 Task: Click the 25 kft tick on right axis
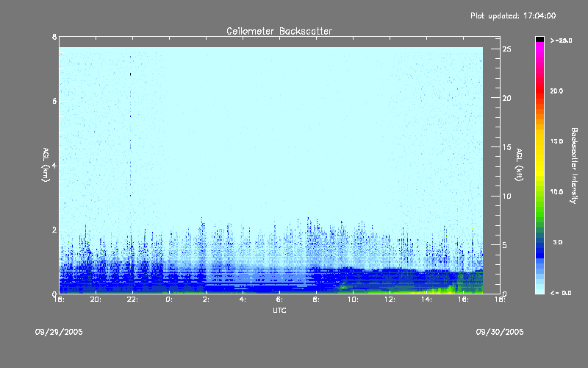pyautogui.click(x=506, y=49)
